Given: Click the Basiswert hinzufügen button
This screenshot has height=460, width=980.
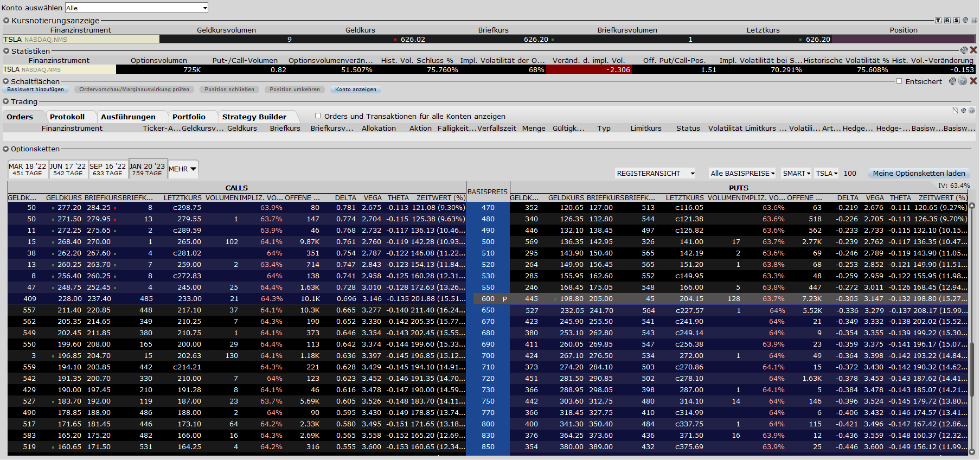Looking at the screenshot, I should click(x=35, y=90).
